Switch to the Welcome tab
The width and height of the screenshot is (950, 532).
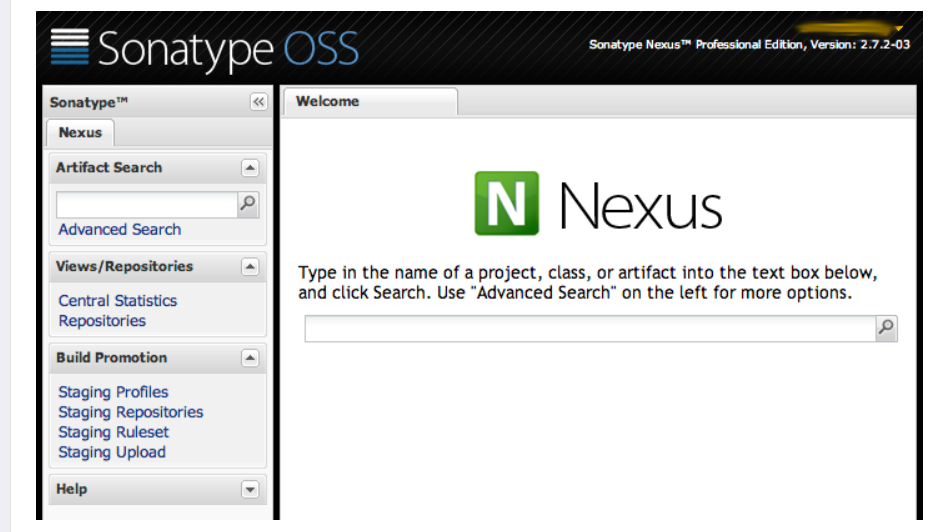(x=370, y=102)
